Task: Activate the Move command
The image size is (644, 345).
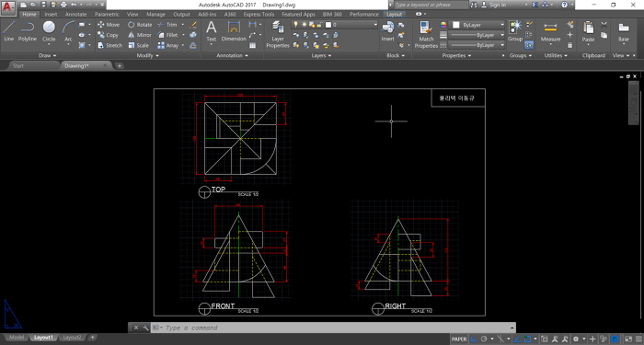Action: click(109, 25)
